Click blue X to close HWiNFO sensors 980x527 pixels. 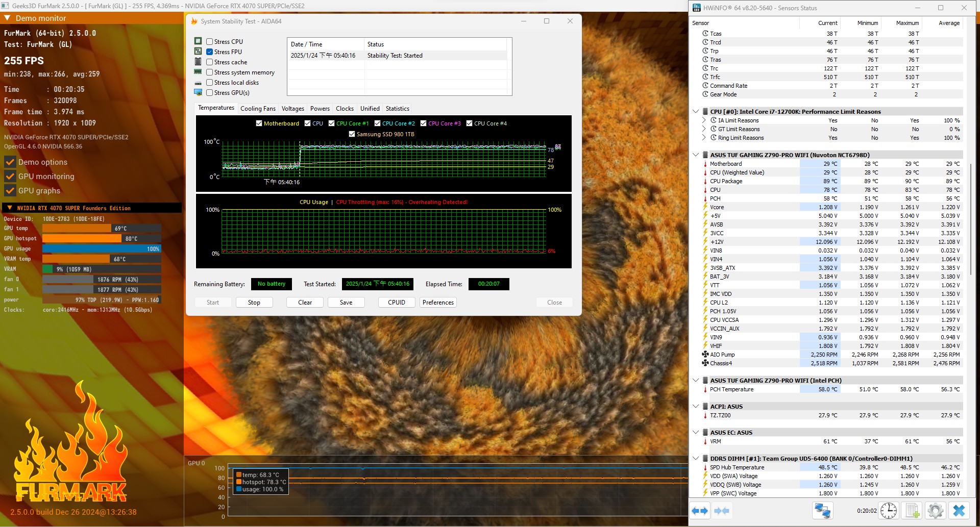959,511
